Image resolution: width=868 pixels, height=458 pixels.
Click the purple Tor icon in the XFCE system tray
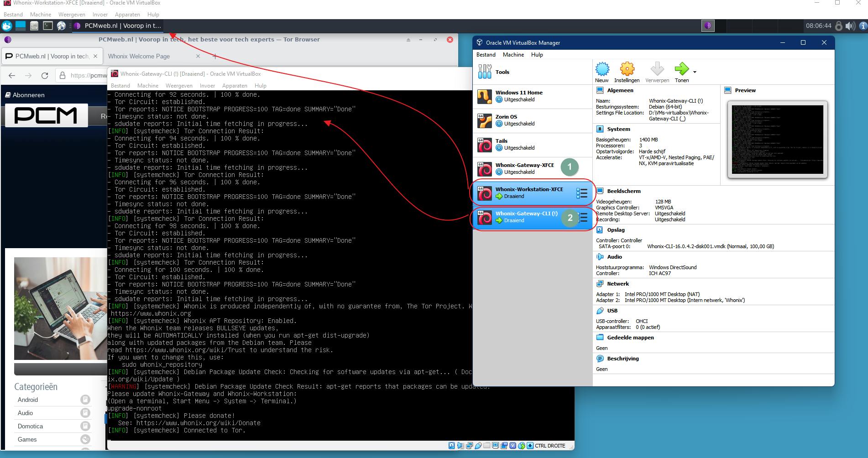click(x=708, y=26)
